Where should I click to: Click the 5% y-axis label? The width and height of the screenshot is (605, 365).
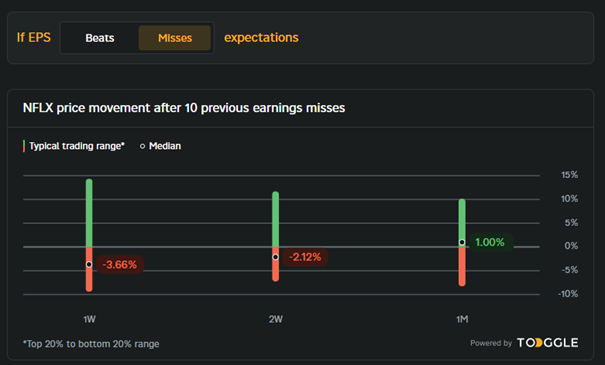point(571,223)
